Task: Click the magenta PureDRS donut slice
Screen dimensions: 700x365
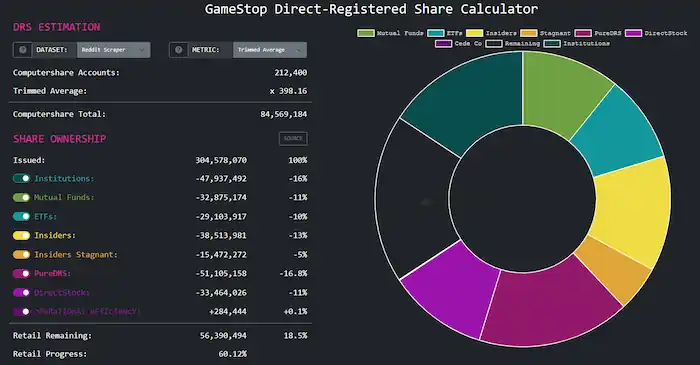Action: pos(551,306)
